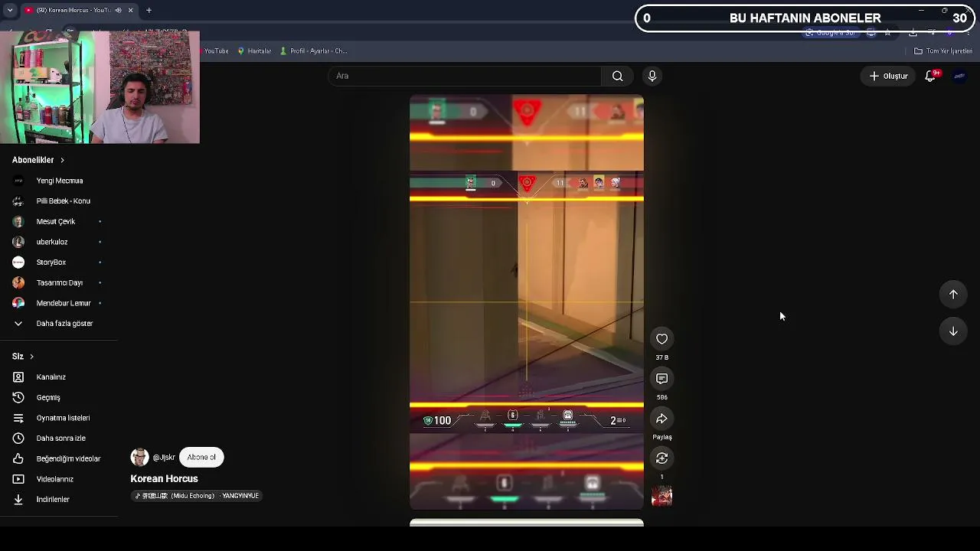The width and height of the screenshot is (980, 551).
Task: Open the Short's comments
Action: pyautogui.click(x=662, y=379)
